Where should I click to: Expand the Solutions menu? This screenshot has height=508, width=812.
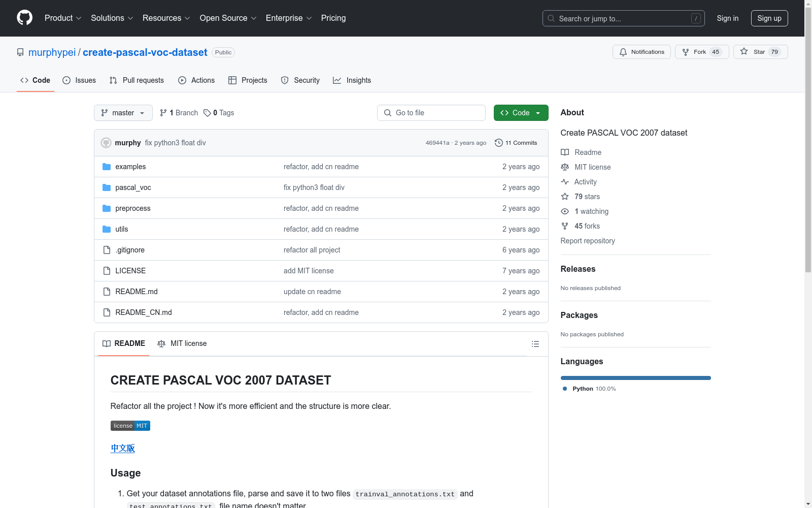click(x=112, y=18)
